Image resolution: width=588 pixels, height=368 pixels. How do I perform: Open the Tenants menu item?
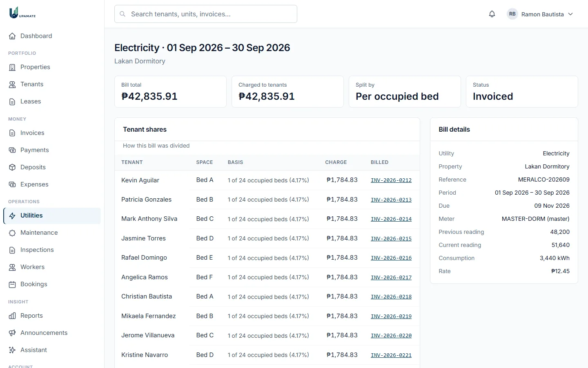pos(52,84)
